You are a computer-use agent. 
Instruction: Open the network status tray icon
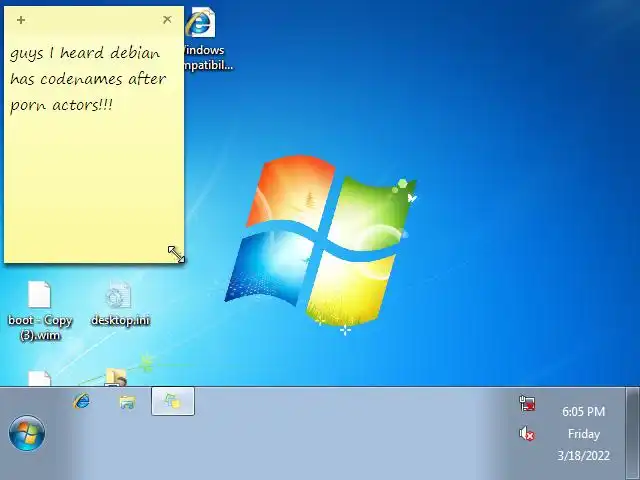527,403
